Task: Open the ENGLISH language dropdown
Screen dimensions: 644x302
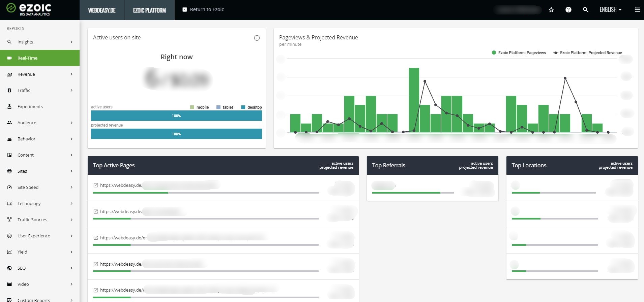Action: coord(610,10)
